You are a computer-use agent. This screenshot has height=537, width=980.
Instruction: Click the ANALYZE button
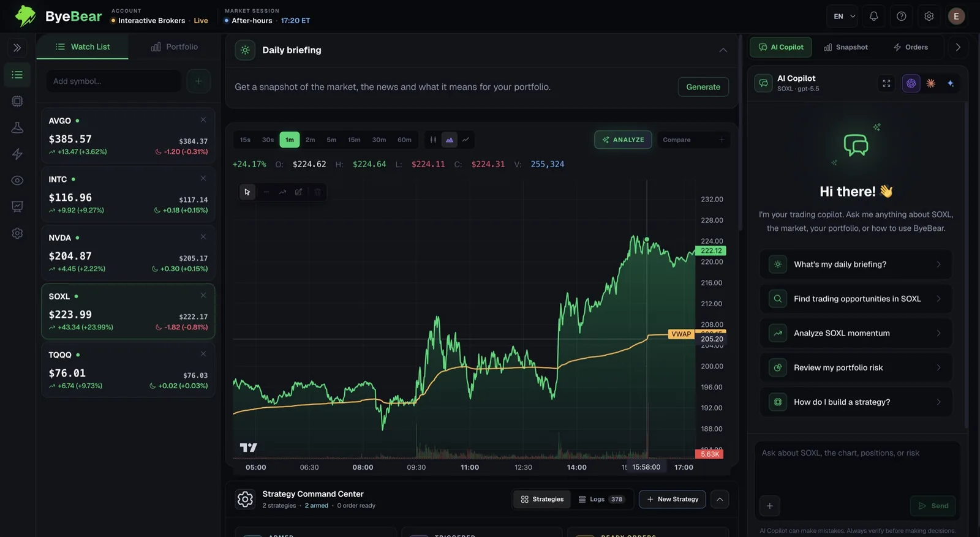623,140
